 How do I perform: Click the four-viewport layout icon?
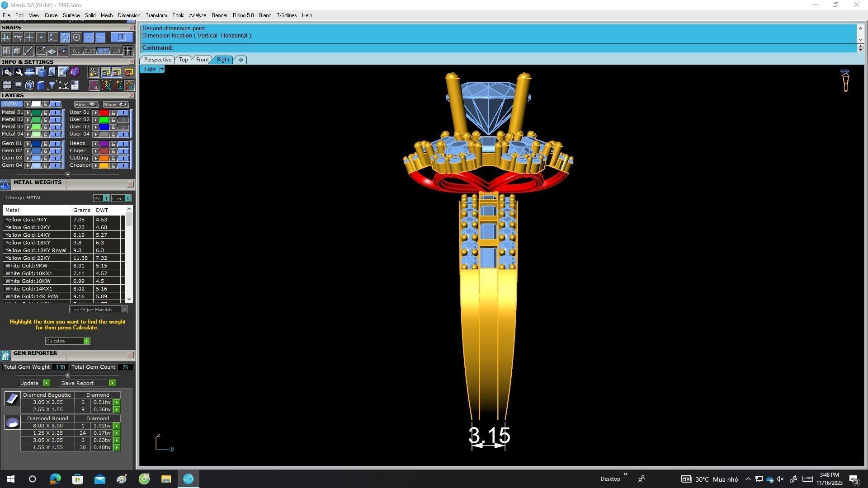(7, 85)
